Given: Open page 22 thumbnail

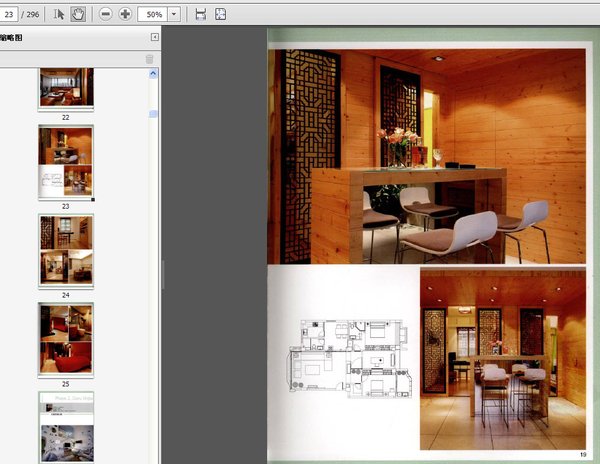Looking at the screenshot, I should (66, 89).
